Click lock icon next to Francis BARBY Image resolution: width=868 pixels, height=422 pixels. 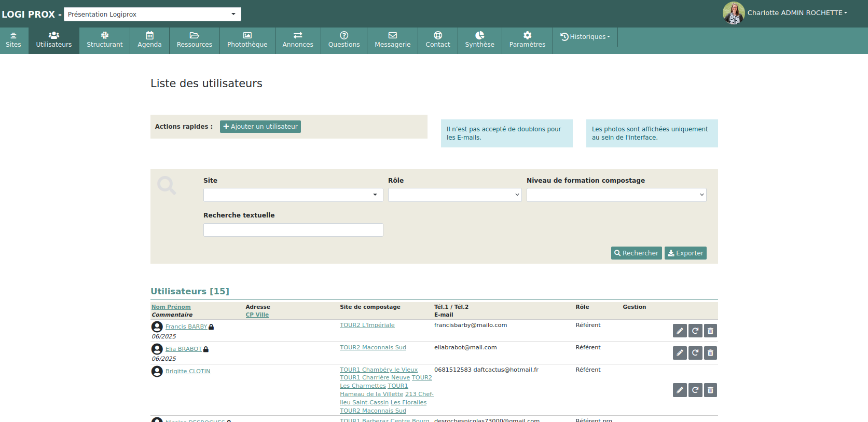click(x=211, y=327)
